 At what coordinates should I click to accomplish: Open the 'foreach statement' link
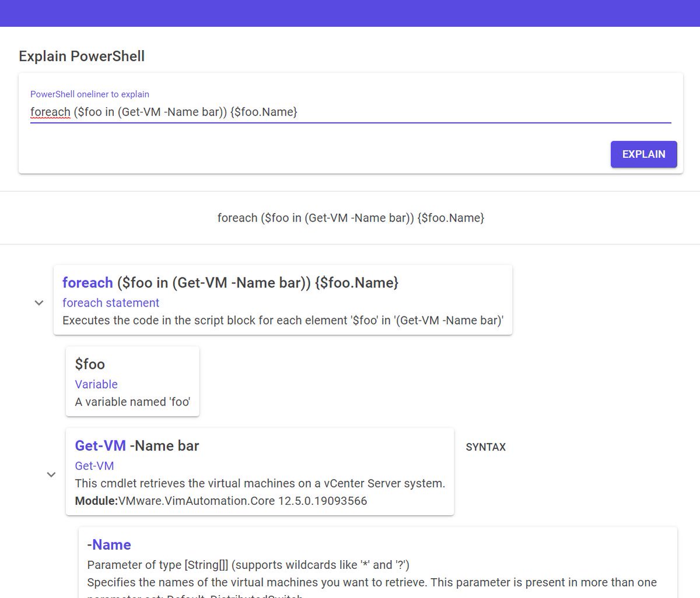click(111, 302)
